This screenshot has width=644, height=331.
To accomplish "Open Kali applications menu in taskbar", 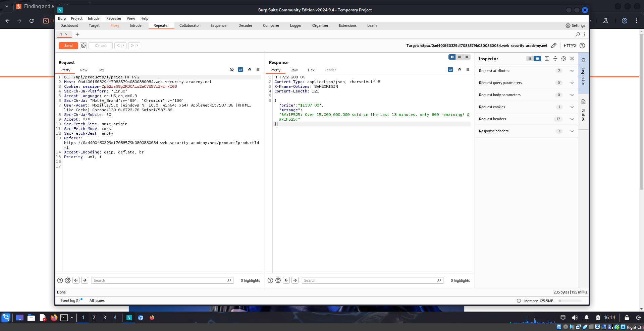I will coord(6,318).
